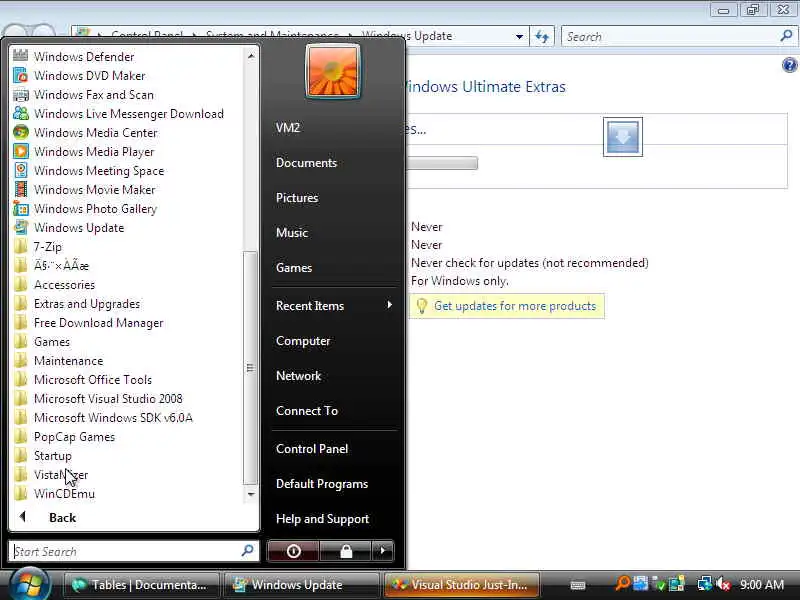Launch Windows DVD Maker
Viewport: 800px width, 600px height.
pyautogui.click(x=79, y=76)
